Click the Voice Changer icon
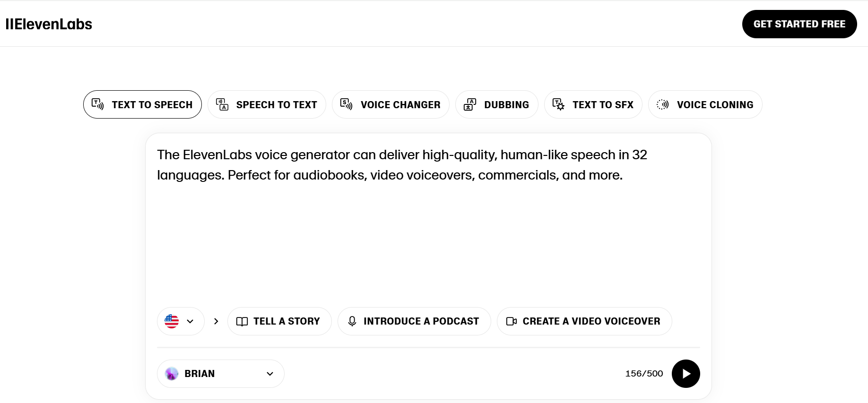 pyautogui.click(x=347, y=104)
